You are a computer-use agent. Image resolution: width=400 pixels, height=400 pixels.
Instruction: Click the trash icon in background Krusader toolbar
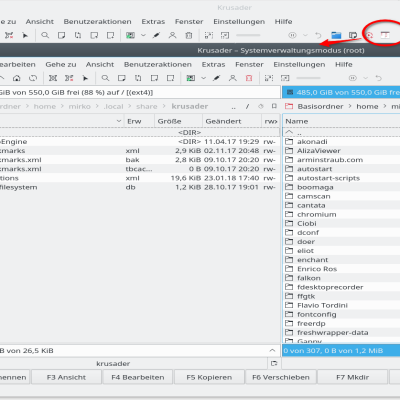189,35
